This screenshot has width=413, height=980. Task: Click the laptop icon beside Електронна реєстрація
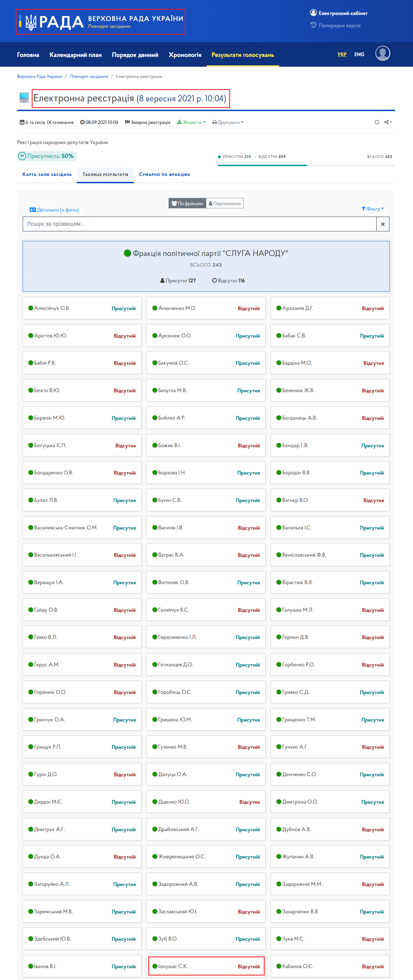point(24,98)
